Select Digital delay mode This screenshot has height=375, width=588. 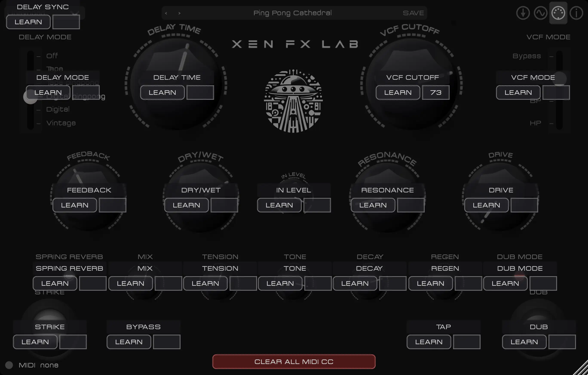pyautogui.click(x=58, y=109)
